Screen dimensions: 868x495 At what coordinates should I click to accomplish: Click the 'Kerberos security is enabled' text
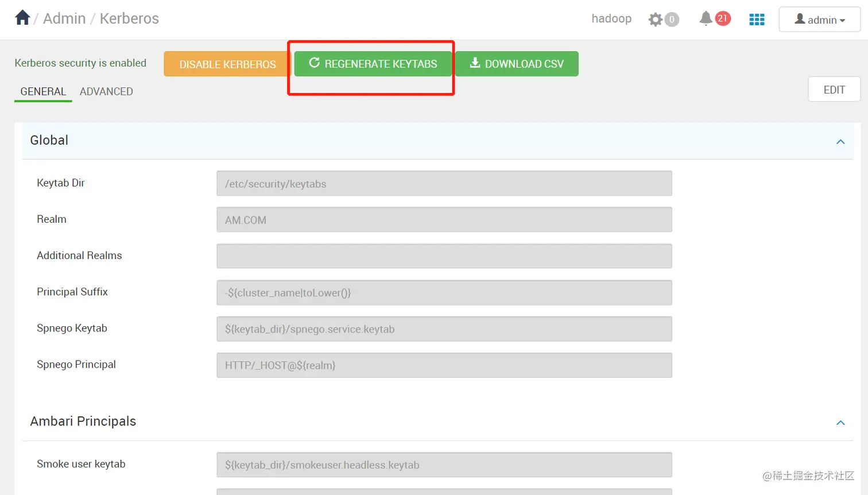click(x=80, y=63)
